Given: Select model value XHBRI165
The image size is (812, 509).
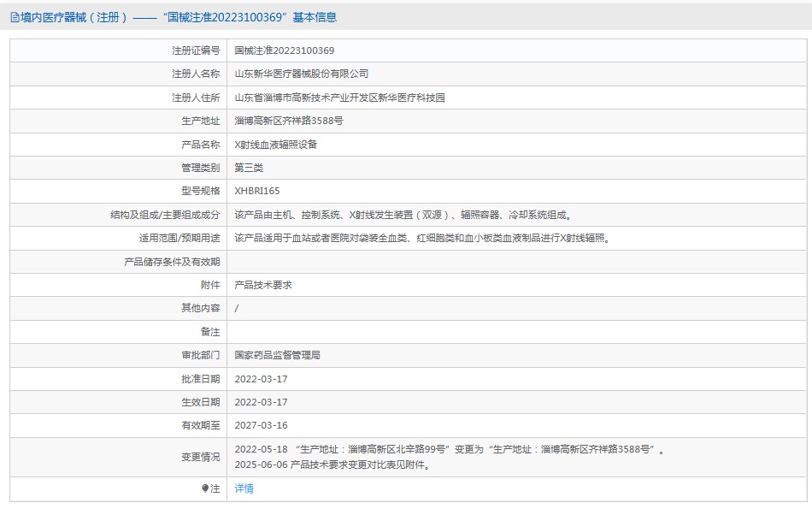Looking at the screenshot, I should [257, 192].
